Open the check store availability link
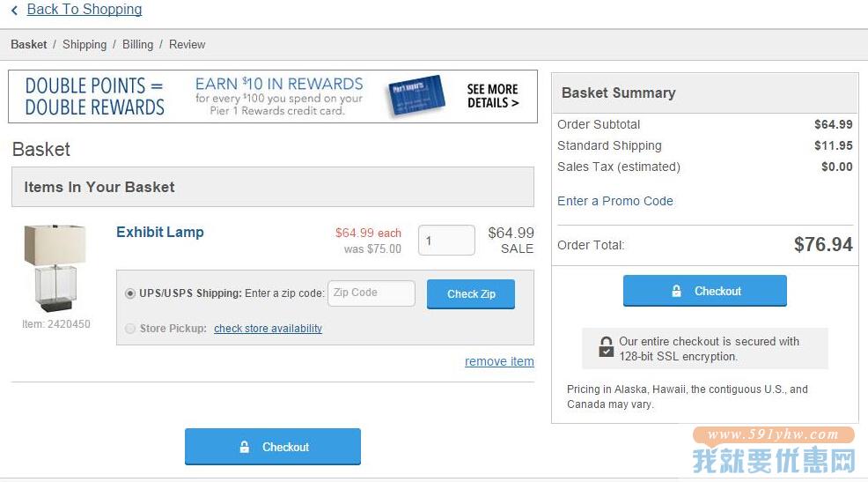 pyautogui.click(x=268, y=329)
